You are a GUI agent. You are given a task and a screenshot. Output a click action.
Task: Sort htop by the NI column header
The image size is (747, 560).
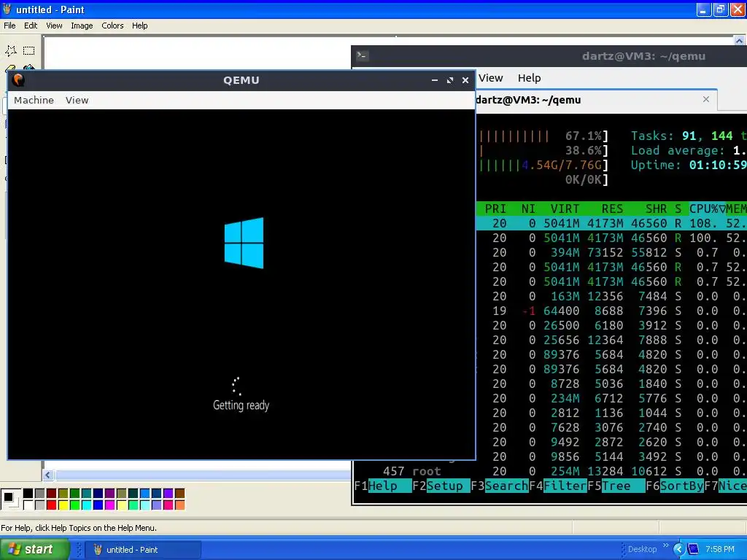click(x=528, y=209)
